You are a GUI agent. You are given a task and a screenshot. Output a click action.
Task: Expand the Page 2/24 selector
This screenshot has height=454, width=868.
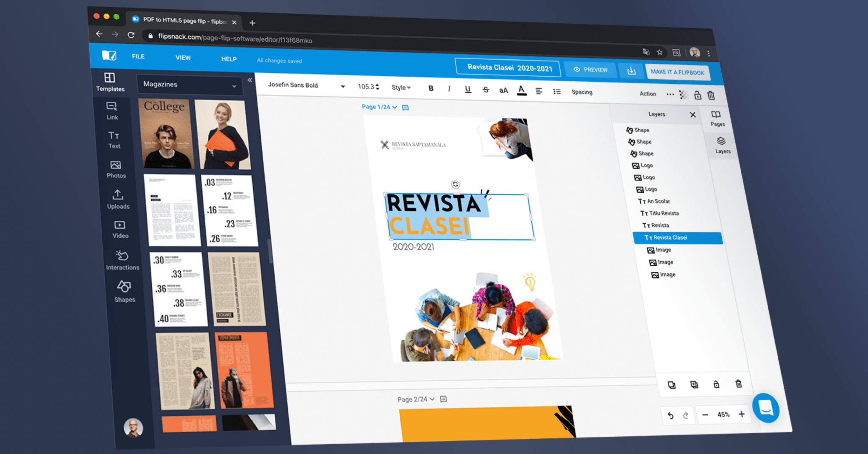point(416,399)
